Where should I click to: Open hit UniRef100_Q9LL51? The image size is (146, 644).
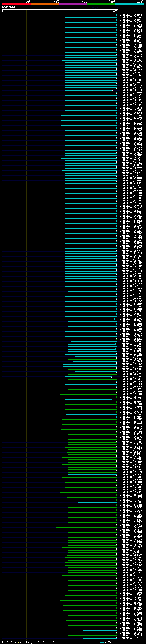(131, 319)
